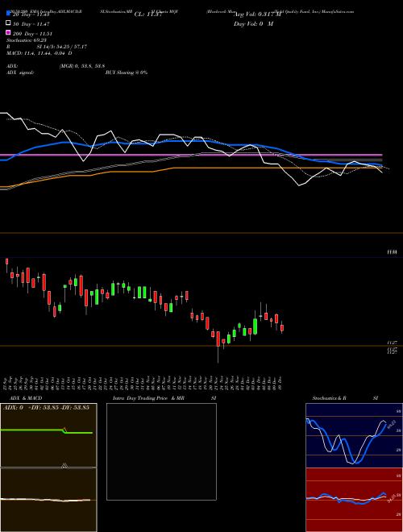This screenshot has width=403, height=532.
Task: Click the orange horizontal support line in upper chart
Action: click(201, 233)
